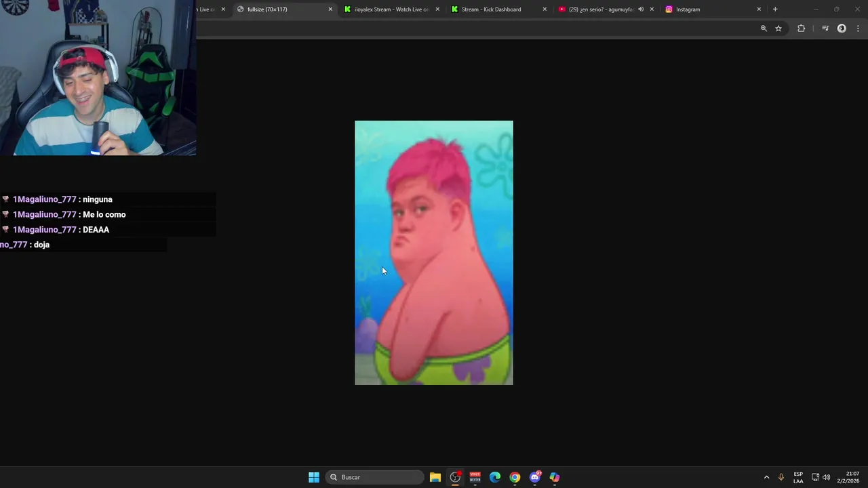Image resolution: width=868 pixels, height=488 pixels.
Task: Close the Kick Dashboard tab
Action: pyautogui.click(x=545, y=9)
